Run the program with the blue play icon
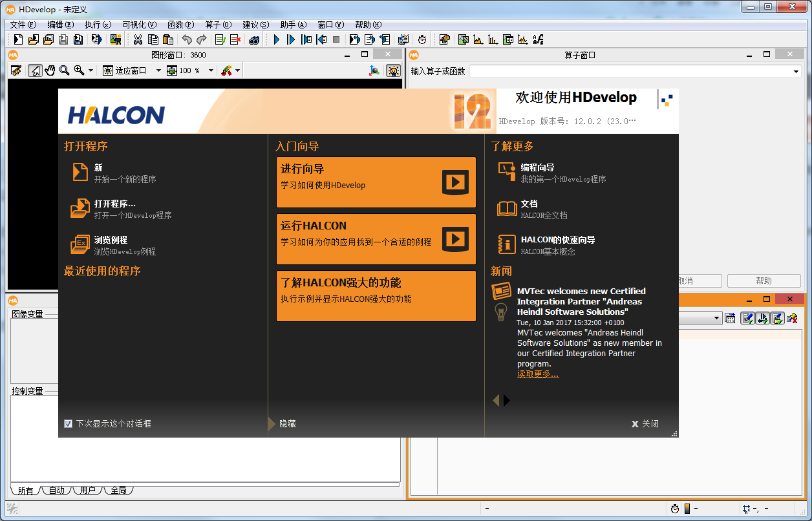This screenshot has height=521, width=812. [277, 39]
